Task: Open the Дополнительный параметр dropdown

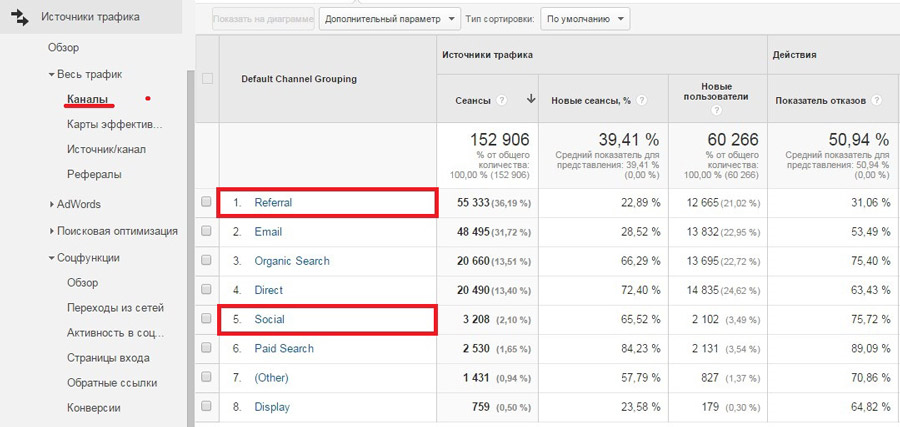Action: coord(390,19)
